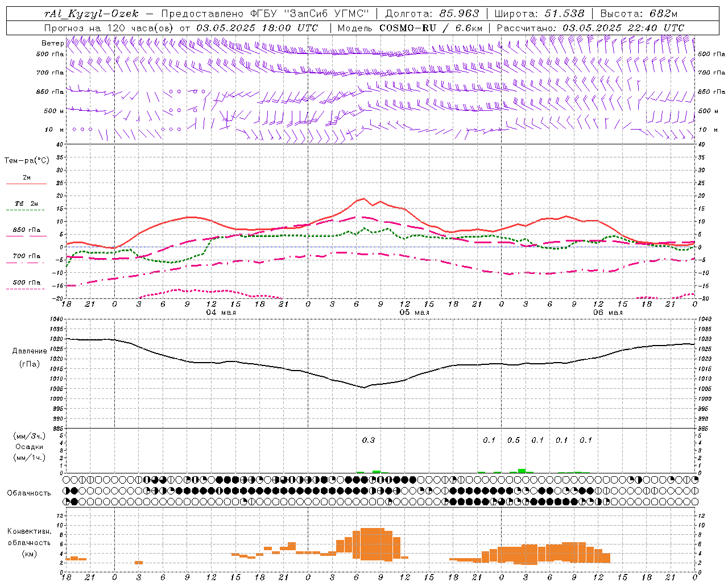This screenshot has width=728, height=582.
Task: Click the (км) convective height unit label
Action: tap(29, 554)
